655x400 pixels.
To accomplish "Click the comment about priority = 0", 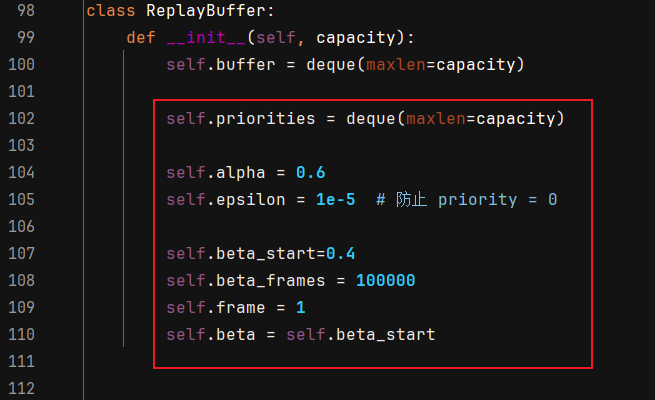I will [466, 200].
